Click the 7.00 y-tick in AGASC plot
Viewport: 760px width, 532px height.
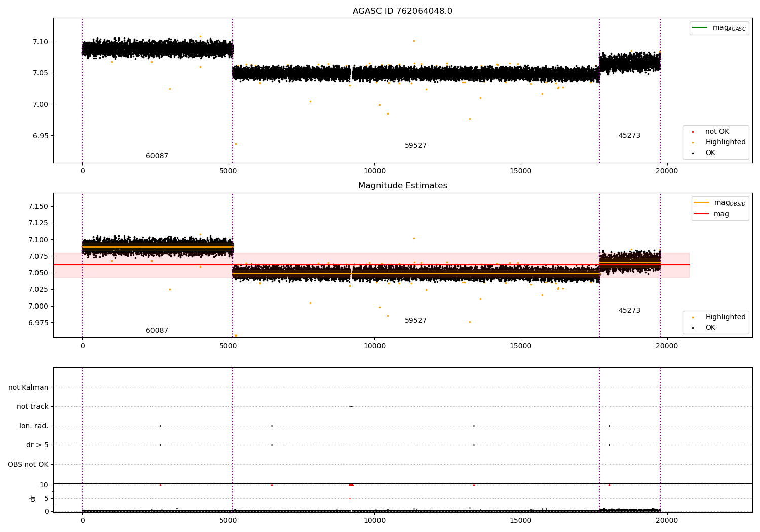[x=41, y=104]
